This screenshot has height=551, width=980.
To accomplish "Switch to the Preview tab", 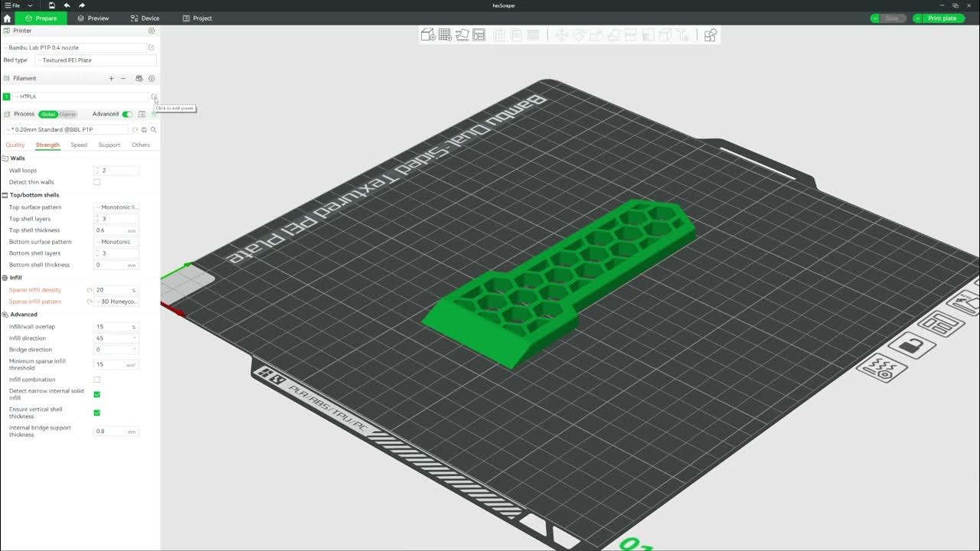I will point(93,18).
